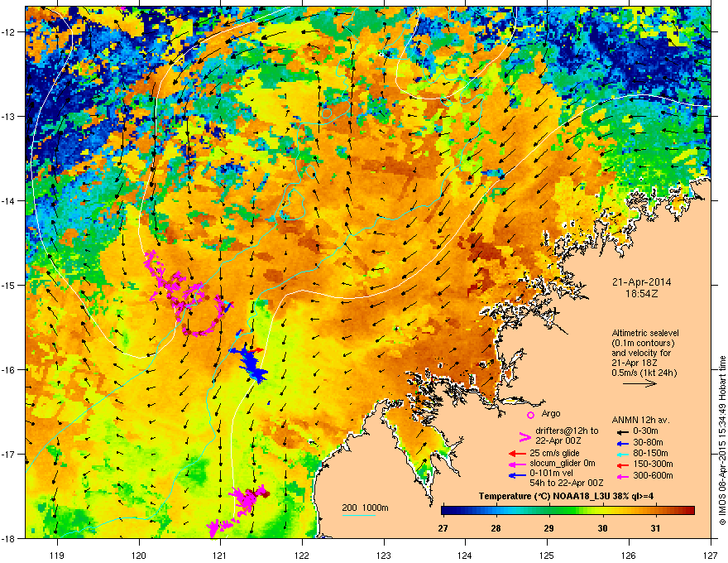This screenshot has height=563, width=728.
Task: Click the dark red end of temperature colorbar
Action: point(689,511)
